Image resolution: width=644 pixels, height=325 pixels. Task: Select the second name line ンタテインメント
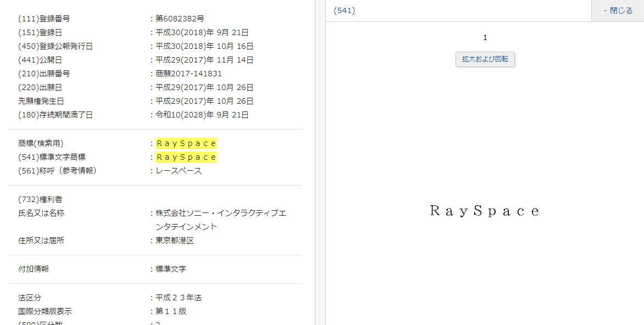186,227
